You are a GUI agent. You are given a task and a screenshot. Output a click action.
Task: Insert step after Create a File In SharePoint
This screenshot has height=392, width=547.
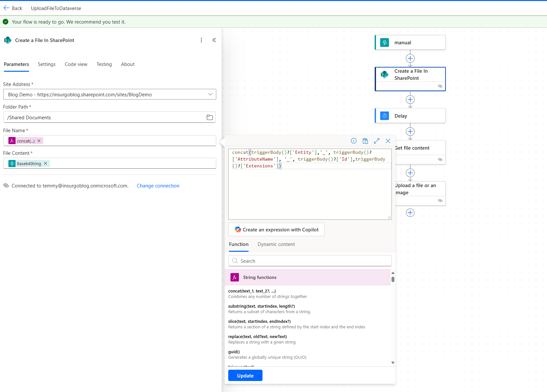(x=410, y=100)
